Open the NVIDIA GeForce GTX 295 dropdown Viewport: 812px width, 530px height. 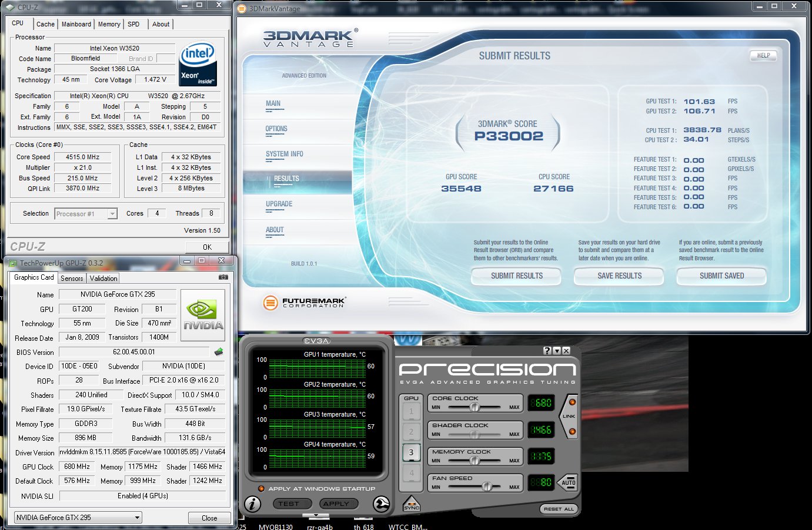click(x=78, y=518)
